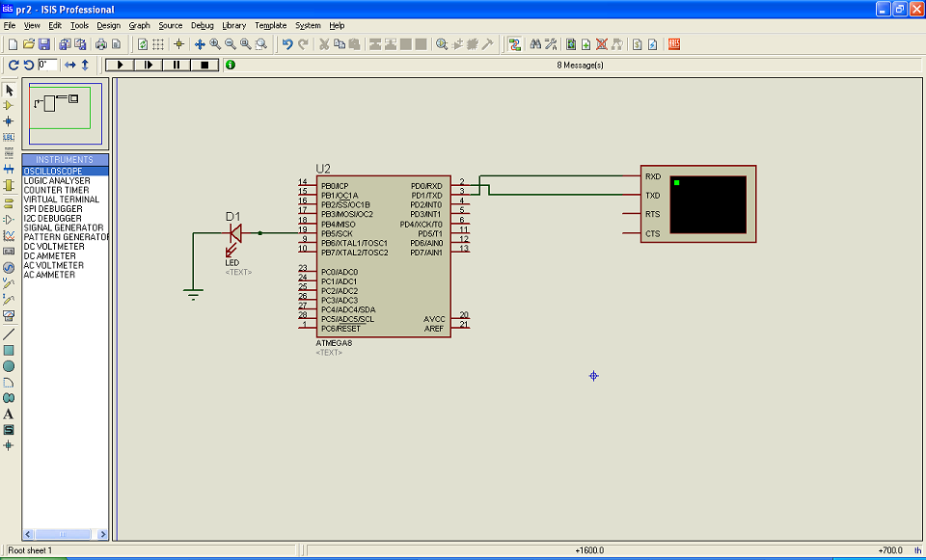926x560 pixels.
Task: Open the File menu
Action: click(10, 25)
